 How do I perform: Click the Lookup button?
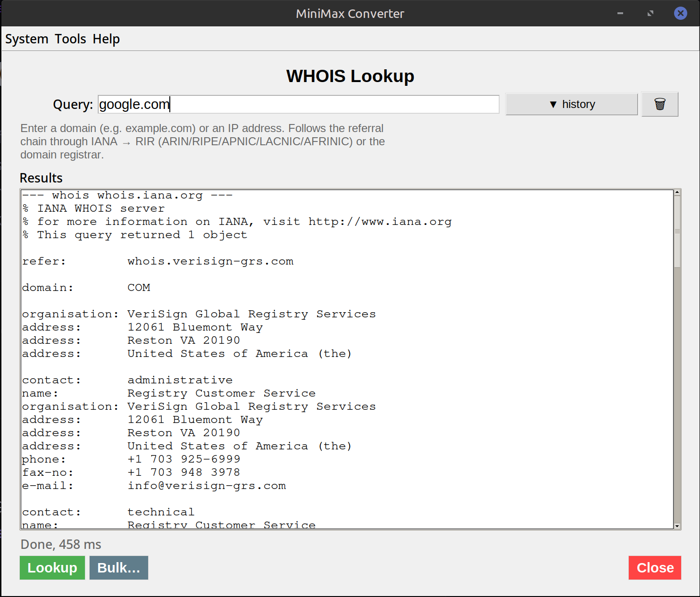(x=52, y=568)
